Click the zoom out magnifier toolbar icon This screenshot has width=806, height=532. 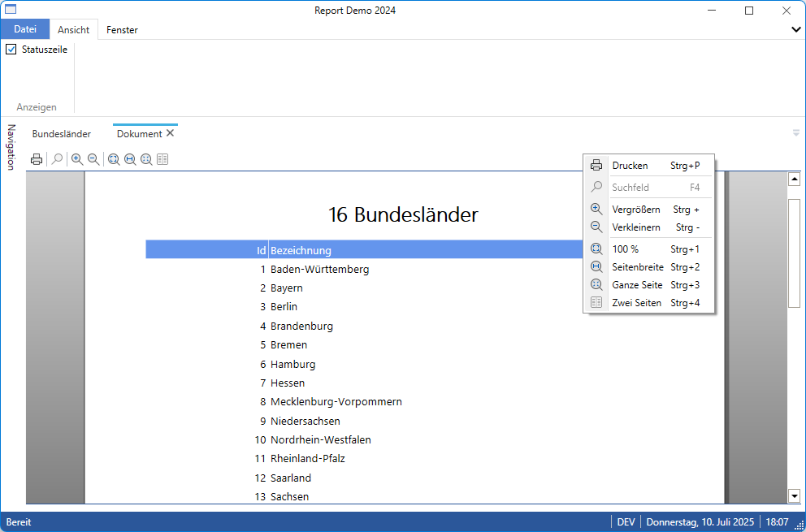93,160
